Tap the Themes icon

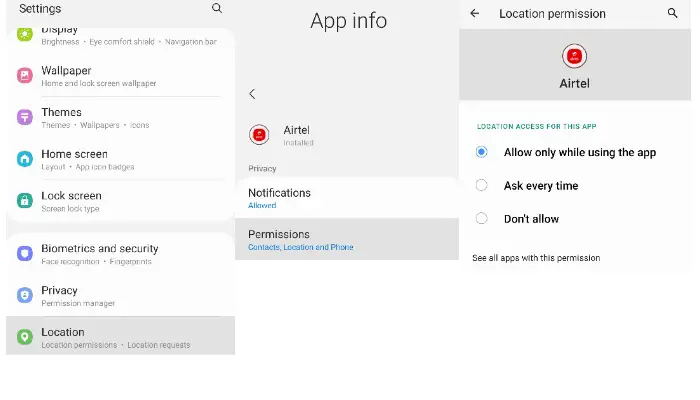coord(25,117)
